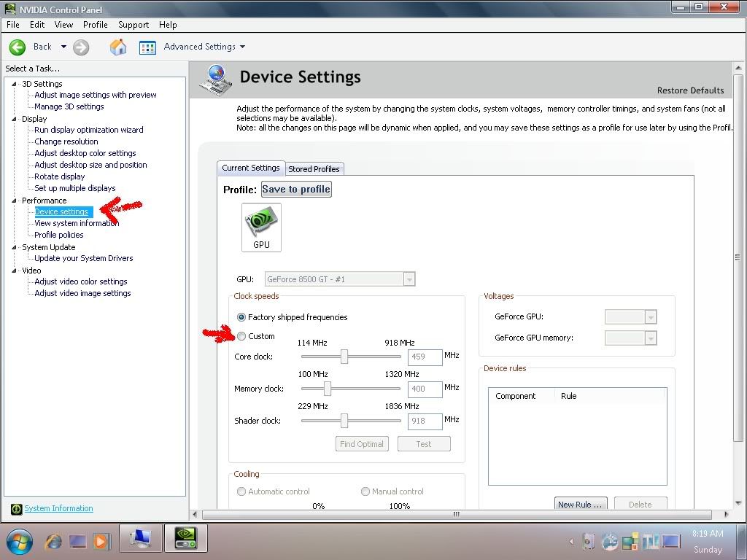Select Rotate display in the task tree
Screen dimensions: 747x560
pos(60,176)
